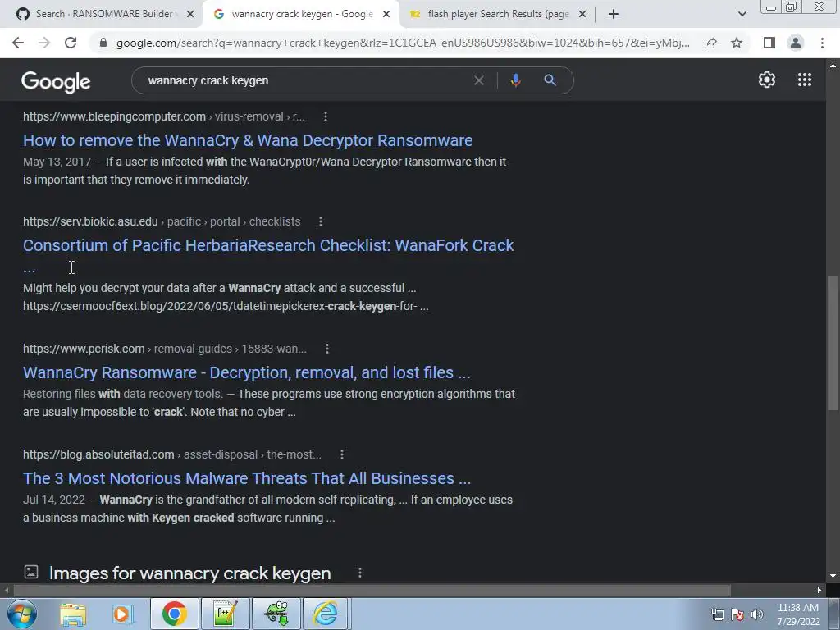Open the Notepad++ taskbar icon
This screenshot has height=630, width=840.
coord(225,614)
